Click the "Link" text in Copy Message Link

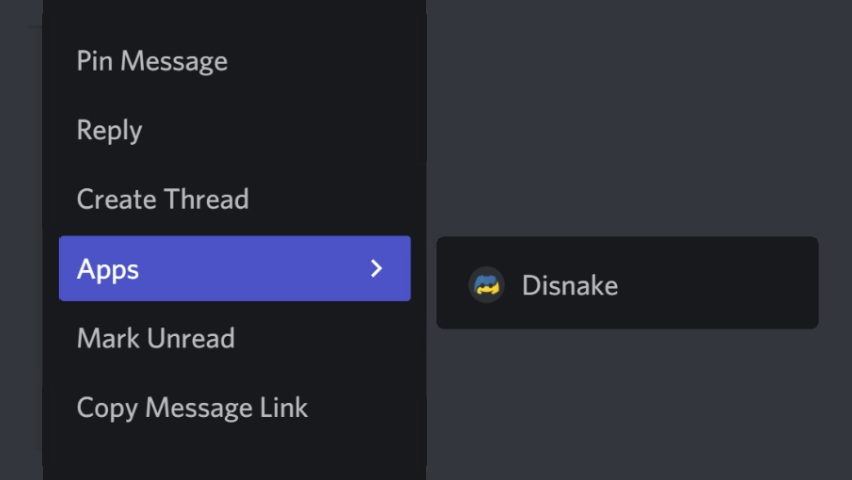pos(285,407)
